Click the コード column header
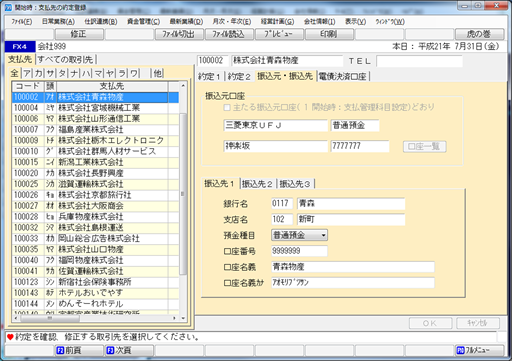512x361 pixels. tap(28, 86)
